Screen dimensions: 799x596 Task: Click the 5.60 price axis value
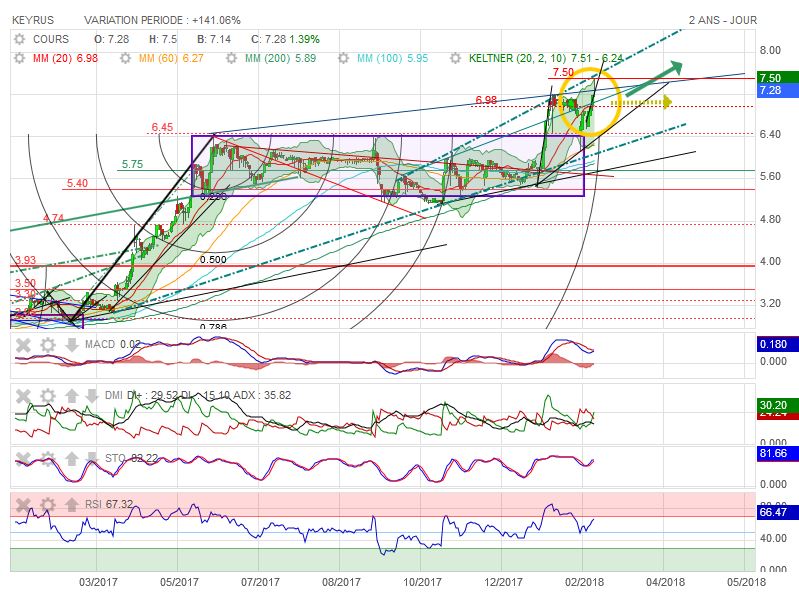pyautogui.click(x=770, y=176)
